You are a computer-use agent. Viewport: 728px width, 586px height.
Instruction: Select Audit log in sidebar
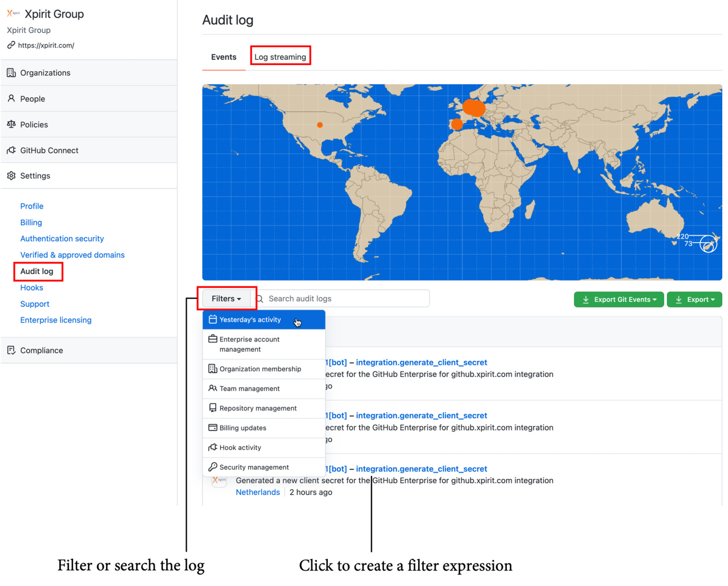point(37,271)
